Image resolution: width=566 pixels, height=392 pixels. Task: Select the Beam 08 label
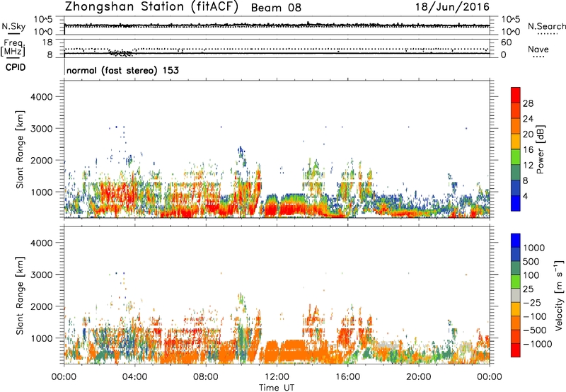pyautogui.click(x=276, y=8)
